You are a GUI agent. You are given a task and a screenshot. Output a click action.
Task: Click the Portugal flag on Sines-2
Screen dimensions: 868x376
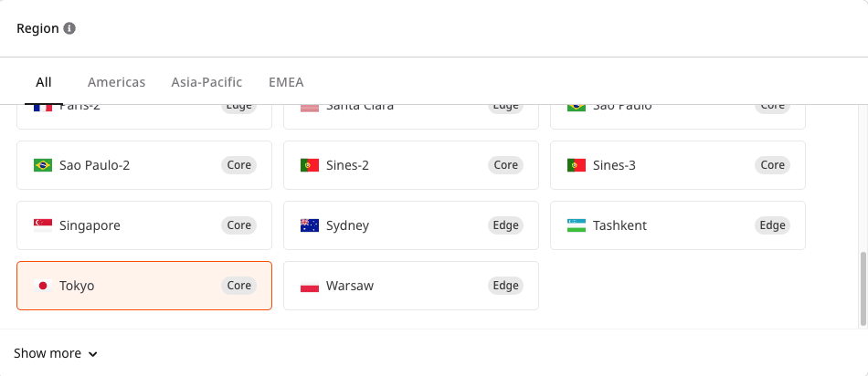tap(309, 165)
